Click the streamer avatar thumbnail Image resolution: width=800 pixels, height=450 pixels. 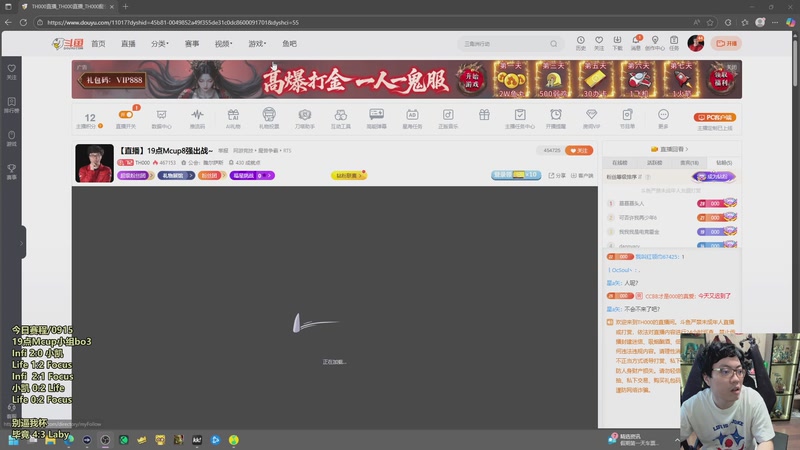coord(94,163)
